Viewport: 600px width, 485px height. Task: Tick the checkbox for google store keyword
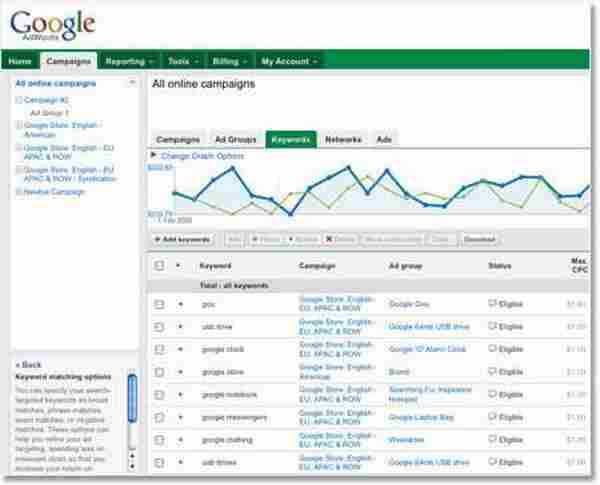(159, 372)
